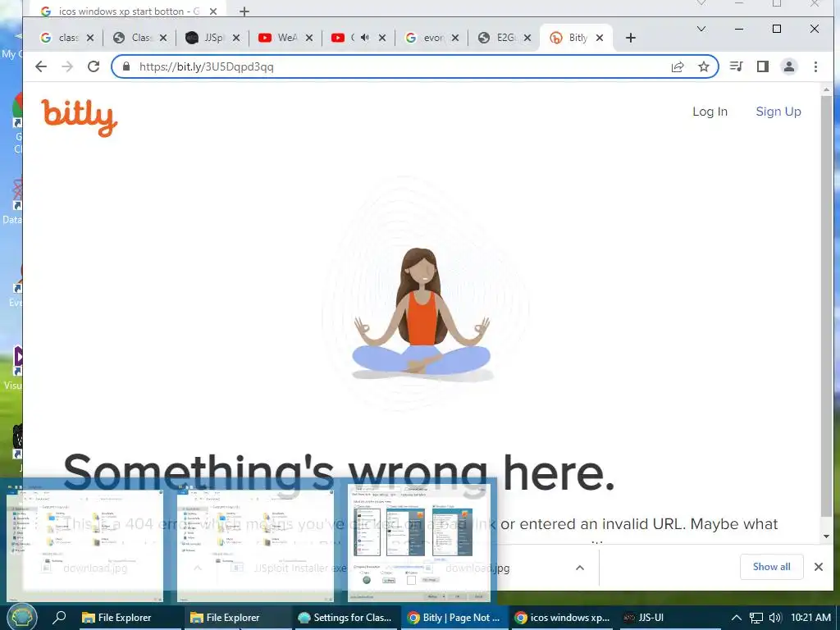Open taskbar search magnifier
The image size is (840, 630).
[x=59, y=618]
